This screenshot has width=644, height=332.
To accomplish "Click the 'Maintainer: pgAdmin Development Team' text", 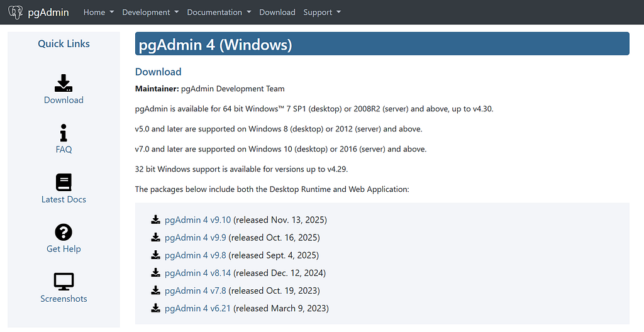I will [x=210, y=89].
